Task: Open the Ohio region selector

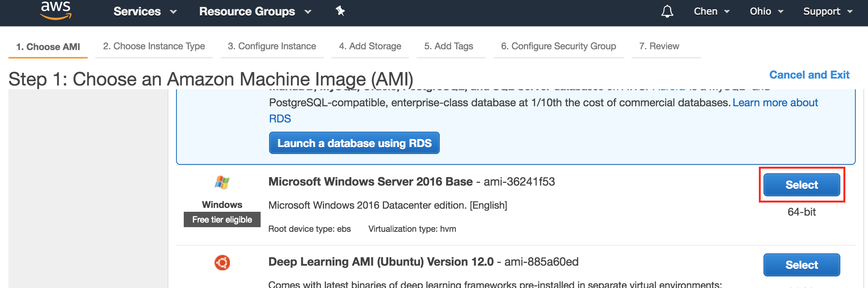Action: (x=767, y=12)
